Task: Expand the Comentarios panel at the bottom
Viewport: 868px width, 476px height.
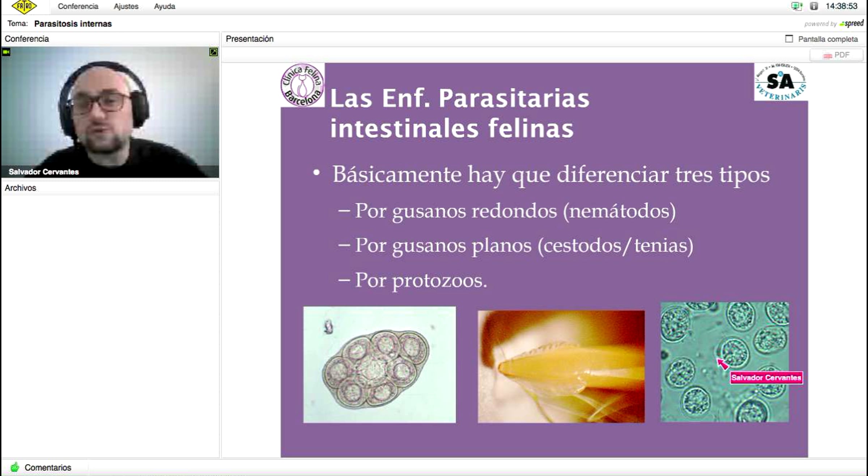Action: pos(48,467)
